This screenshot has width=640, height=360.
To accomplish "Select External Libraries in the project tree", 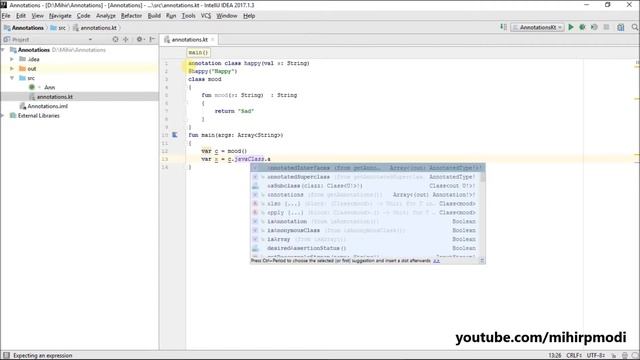I will (x=38, y=116).
